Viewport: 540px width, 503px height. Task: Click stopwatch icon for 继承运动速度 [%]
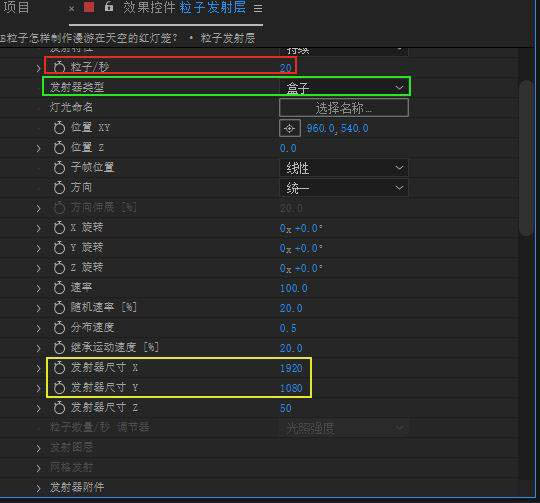[59, 347]
